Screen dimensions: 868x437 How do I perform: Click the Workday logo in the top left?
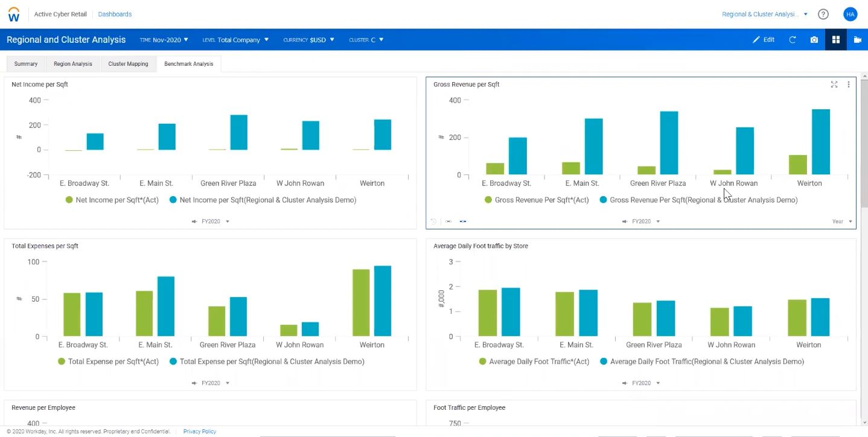click(x=14, y=14)
